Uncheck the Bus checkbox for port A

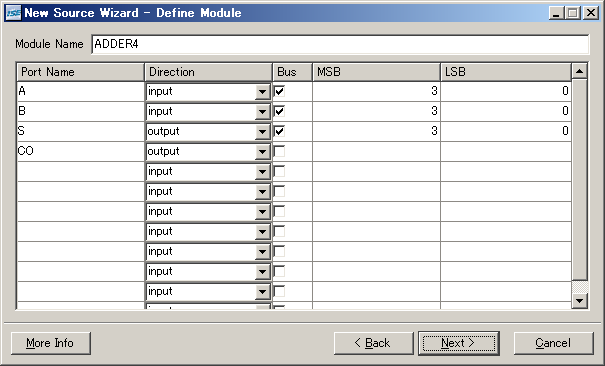(279, 91)
